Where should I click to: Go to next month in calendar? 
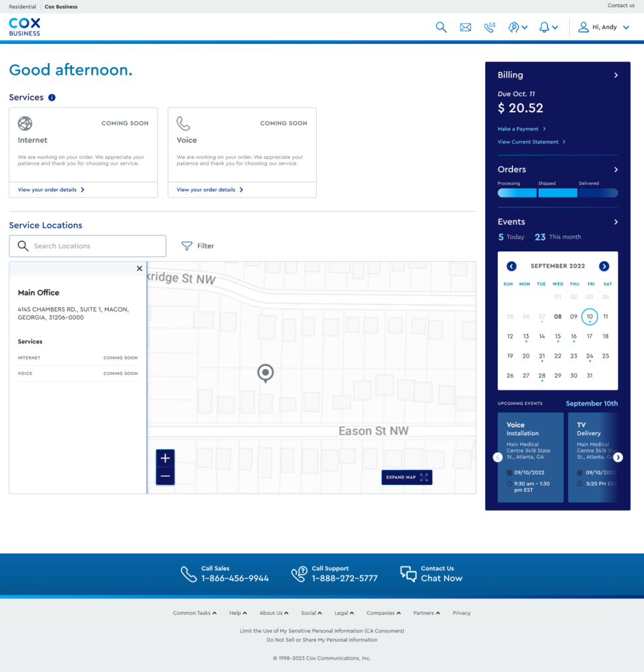click(604, 266)
